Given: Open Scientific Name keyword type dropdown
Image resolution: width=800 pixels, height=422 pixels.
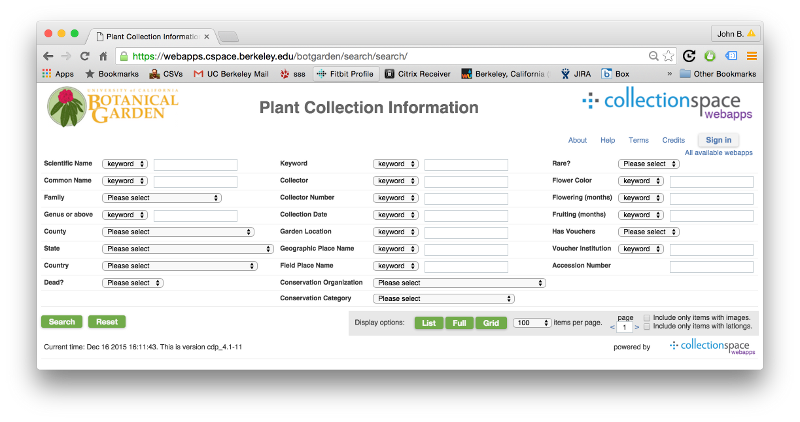Looking at the screenshot, I should (x=125, y=164).
